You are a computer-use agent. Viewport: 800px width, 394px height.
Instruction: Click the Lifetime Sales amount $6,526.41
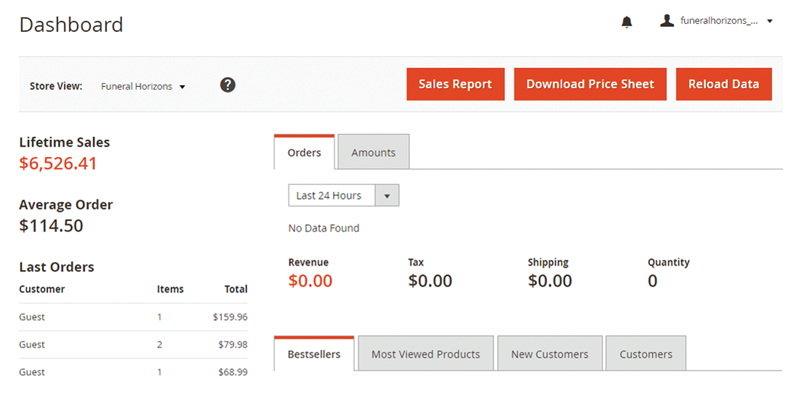point(58,163)
